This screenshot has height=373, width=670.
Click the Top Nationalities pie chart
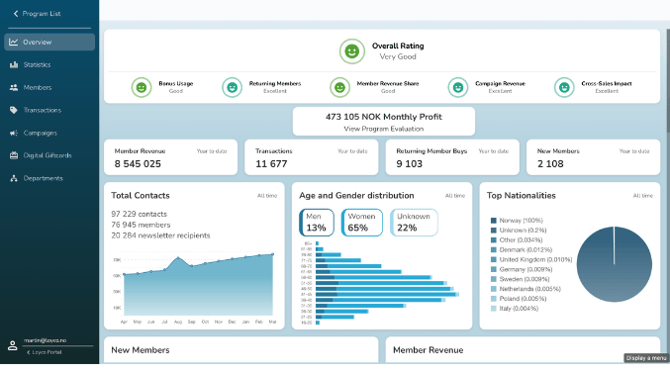click(614, 264)
